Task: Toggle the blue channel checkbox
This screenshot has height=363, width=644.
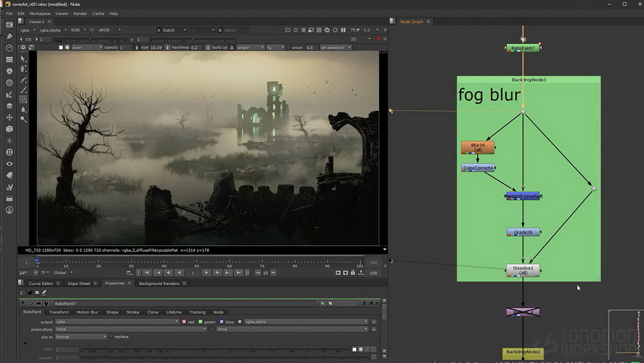Action: coord(222,322)
